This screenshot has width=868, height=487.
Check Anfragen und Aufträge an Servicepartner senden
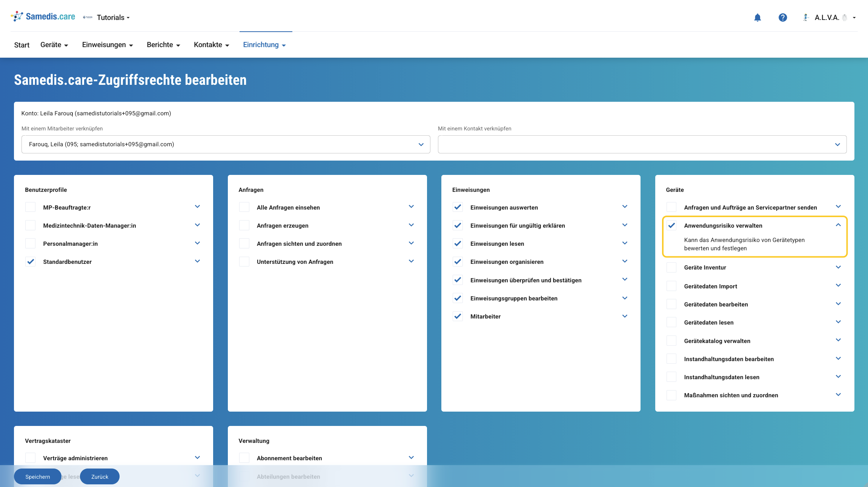[x=672, y=207]
